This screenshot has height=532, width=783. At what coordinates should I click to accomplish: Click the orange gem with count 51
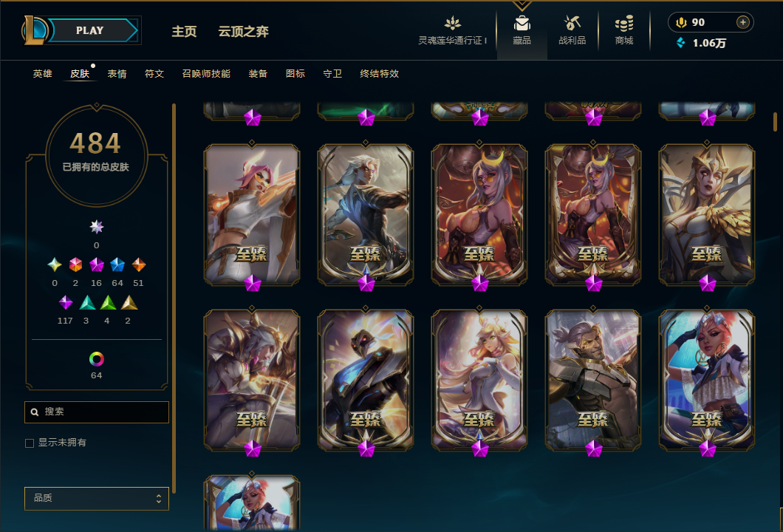138,265
